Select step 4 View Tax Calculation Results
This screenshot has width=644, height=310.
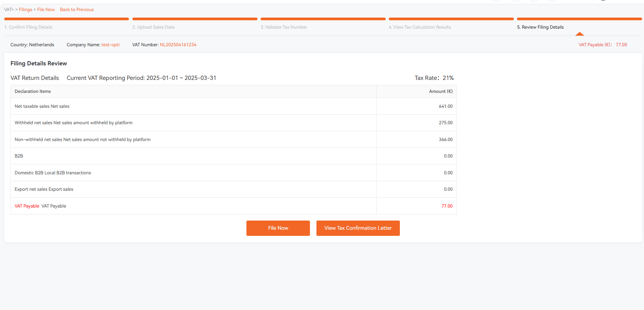click(x=420, y=27)
